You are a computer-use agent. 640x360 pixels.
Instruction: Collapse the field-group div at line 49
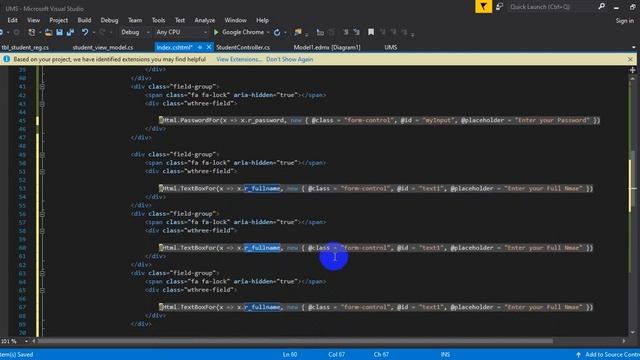click(x=42, y=155)
